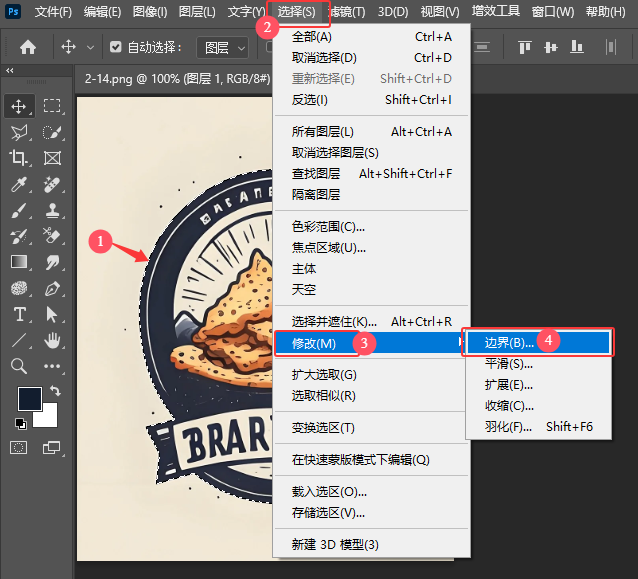638x579 pixels.
Task: Choose 全部(A) select all
Action: pos(371,37)
